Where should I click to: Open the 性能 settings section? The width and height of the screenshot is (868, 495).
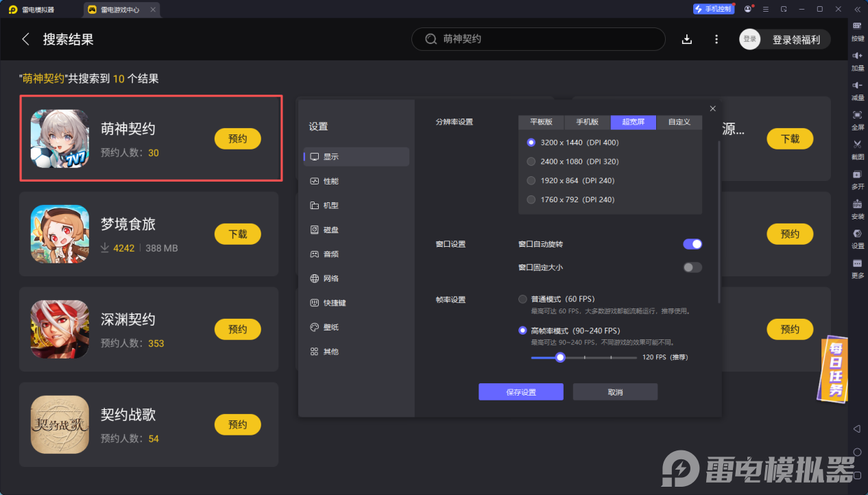point(357,181)
